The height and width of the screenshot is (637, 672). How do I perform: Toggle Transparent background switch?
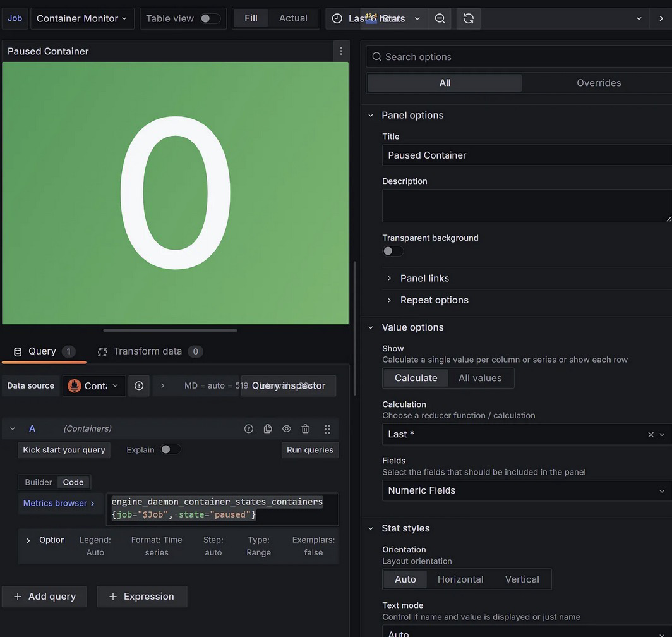[x=393, y=251]
